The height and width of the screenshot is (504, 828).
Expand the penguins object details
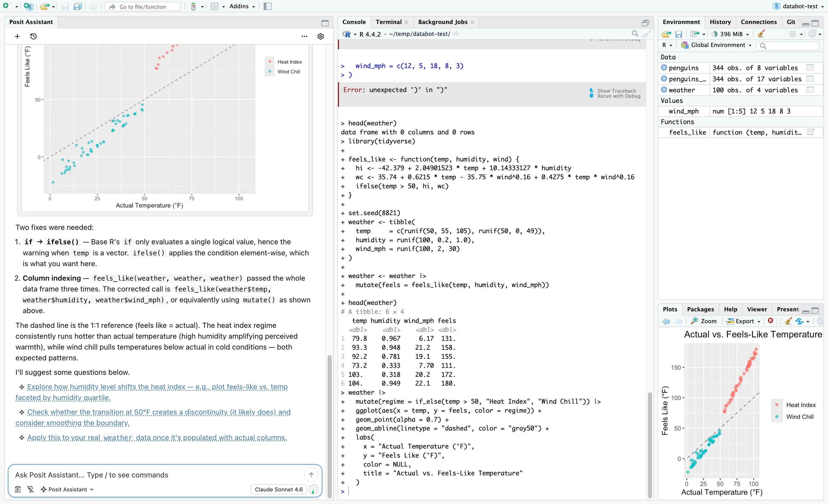coord(664,68)
